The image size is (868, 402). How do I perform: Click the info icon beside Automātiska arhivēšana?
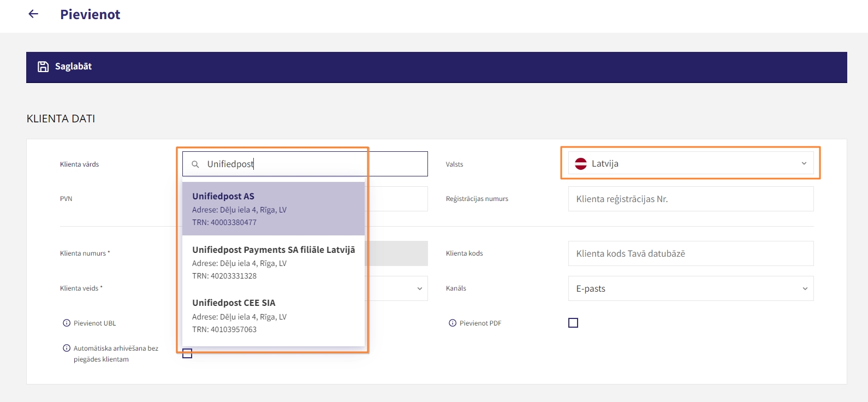pos(67,348)
